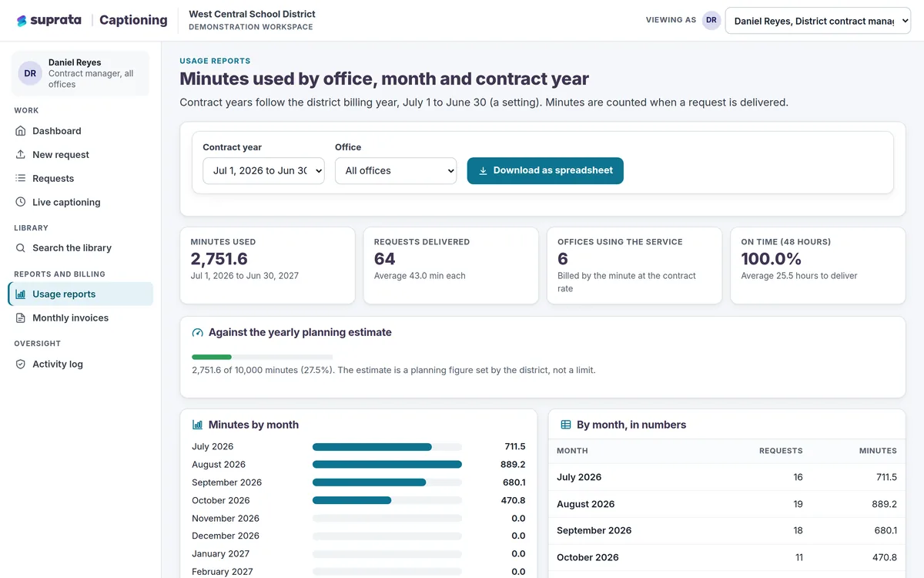Click the Dashboard house icon
This screenshot has width=924, height=578.
coord(21,131)
